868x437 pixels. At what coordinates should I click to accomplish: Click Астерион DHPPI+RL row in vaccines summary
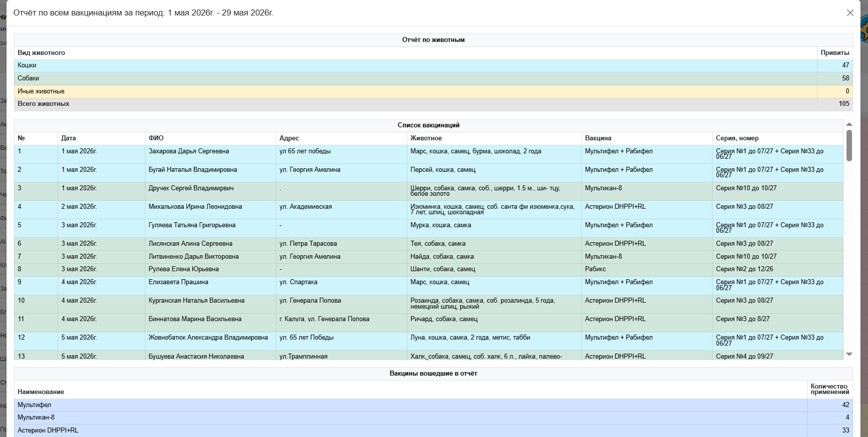click(x=433, y=431)
